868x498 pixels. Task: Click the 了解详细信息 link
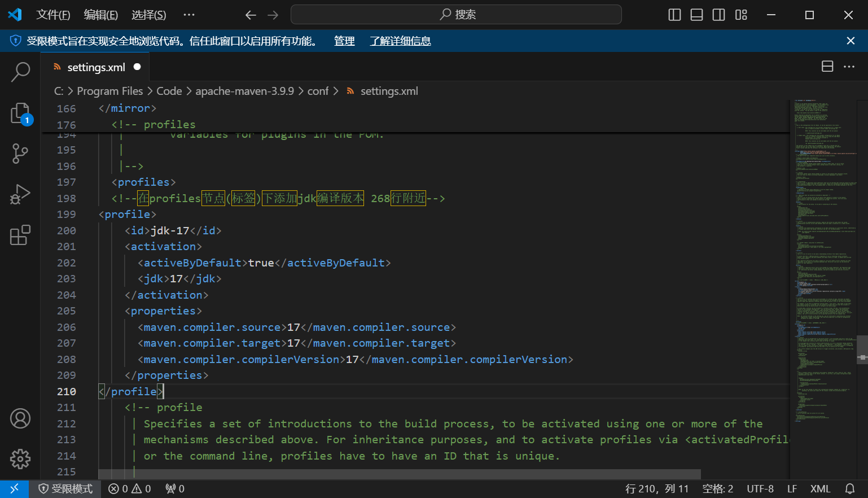(x=400, y=41)
